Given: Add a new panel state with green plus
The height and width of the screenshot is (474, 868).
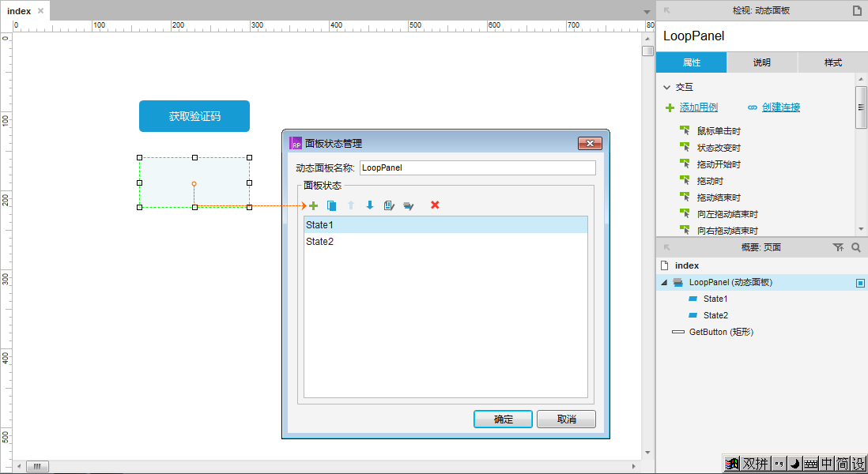Looking at the screenshot, I should pyautogui.click(x=313, y=205).
